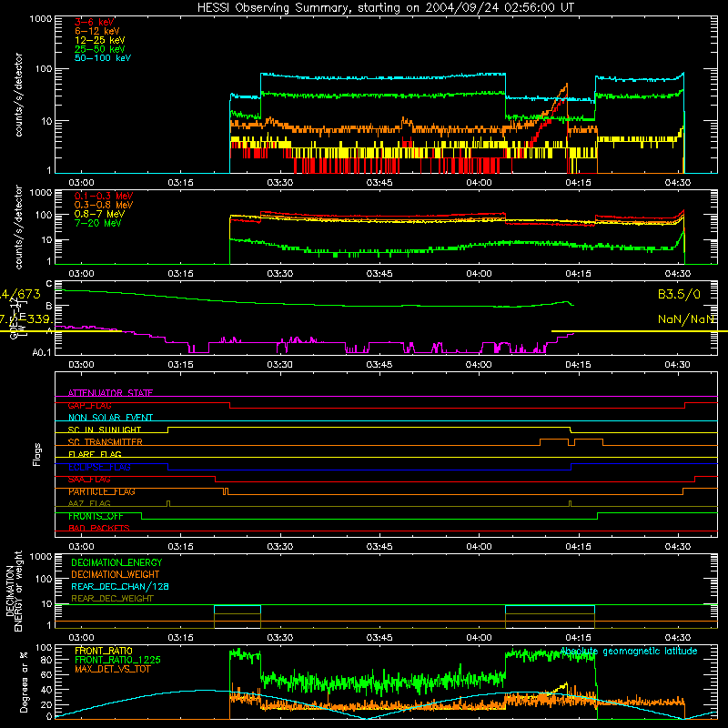Click the Flags axis title

click(x=37, y=454)
